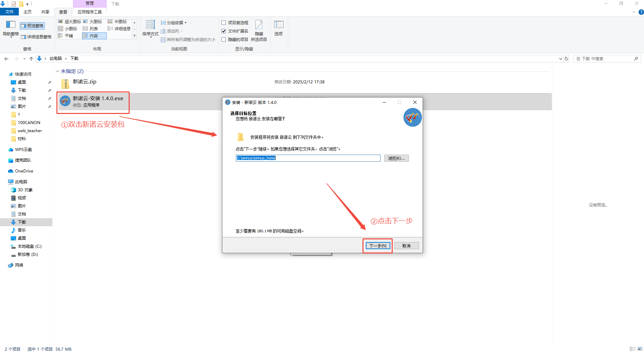
Task: Select Tiles layout option
Action: 66,36
